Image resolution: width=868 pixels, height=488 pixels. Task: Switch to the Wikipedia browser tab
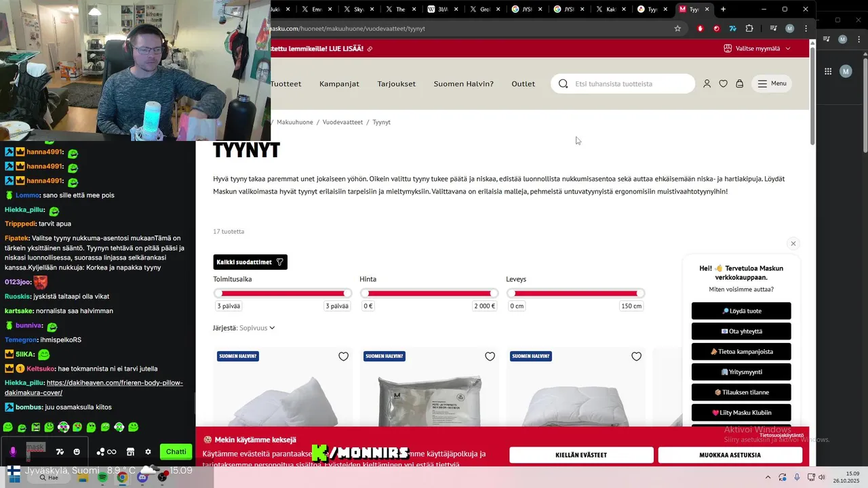441,9
